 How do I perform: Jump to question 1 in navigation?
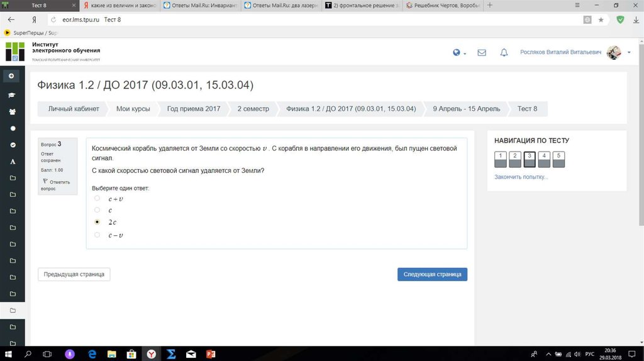coord(500,159)
